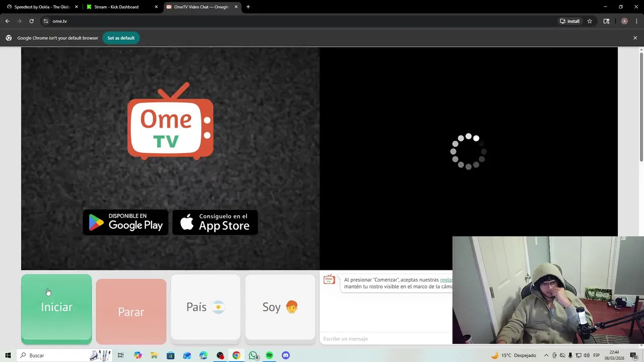Click the OneDrive cloud tray icon
Viewport: 644px width, 362px height.
[562, 355]
